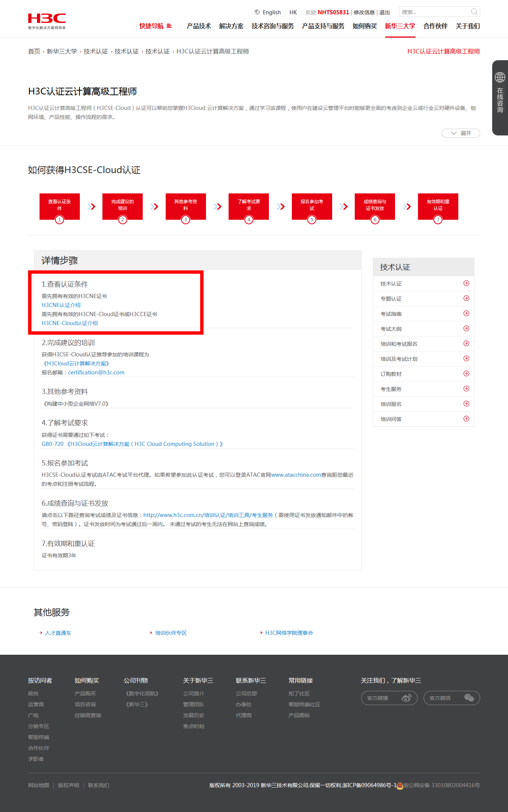Click arrow icon beside 培训及考试计划
Image resolution: width=508 pixels, height=812 pixels.
point(466,359)
